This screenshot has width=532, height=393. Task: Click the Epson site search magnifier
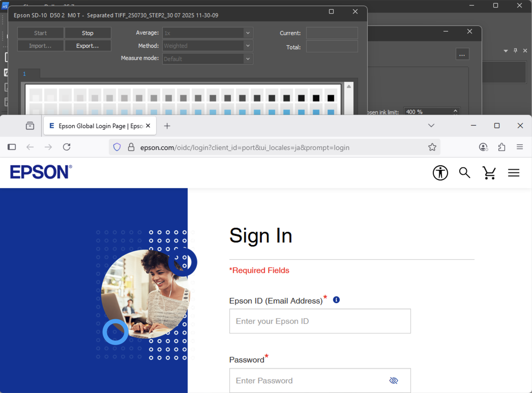(464, 173)
